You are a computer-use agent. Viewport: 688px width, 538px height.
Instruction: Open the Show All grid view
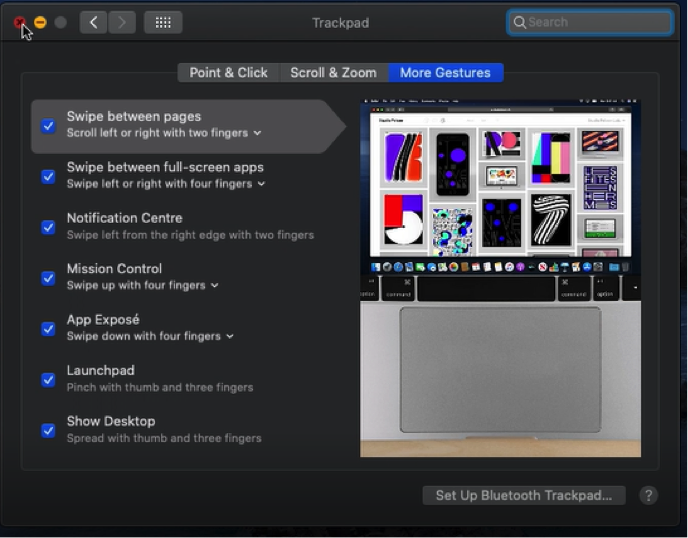click(163, 22)
